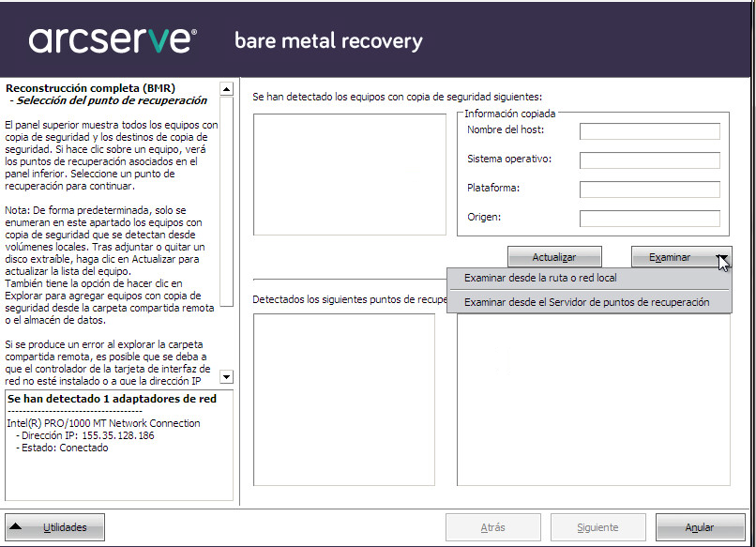Click the detected backup machines list box

pos(349,175)
